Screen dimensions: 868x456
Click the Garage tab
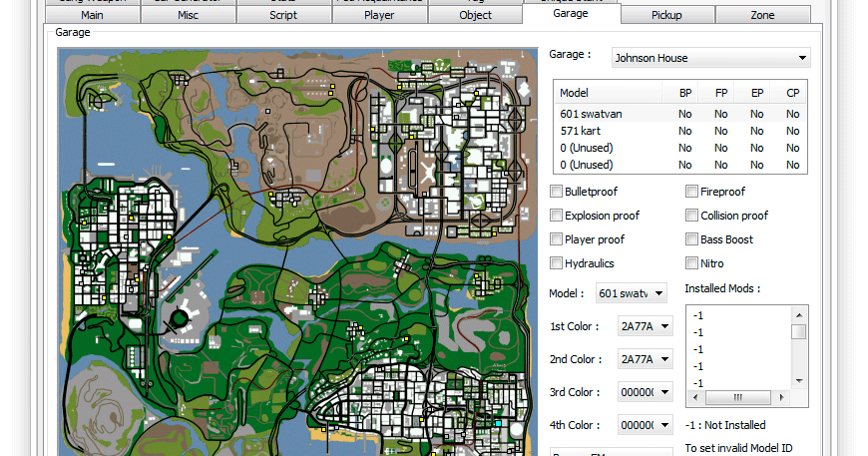tap(571, 13)
